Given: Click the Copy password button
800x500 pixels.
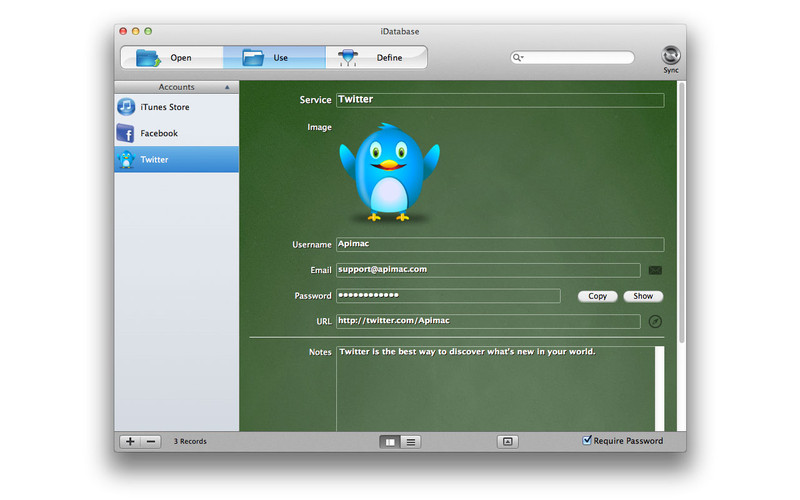Looking at the screenshot, I should [x=597, y=296].
